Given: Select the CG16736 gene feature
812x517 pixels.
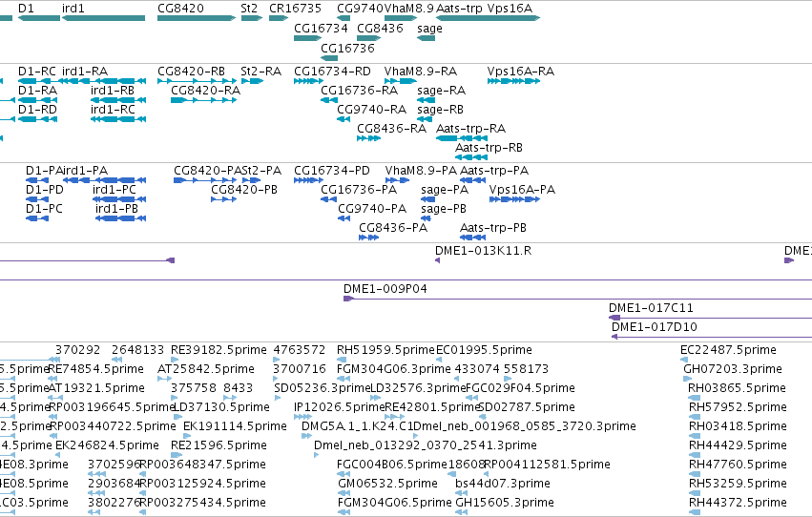Looking at the screenshot, I should [x=329, y=57].
